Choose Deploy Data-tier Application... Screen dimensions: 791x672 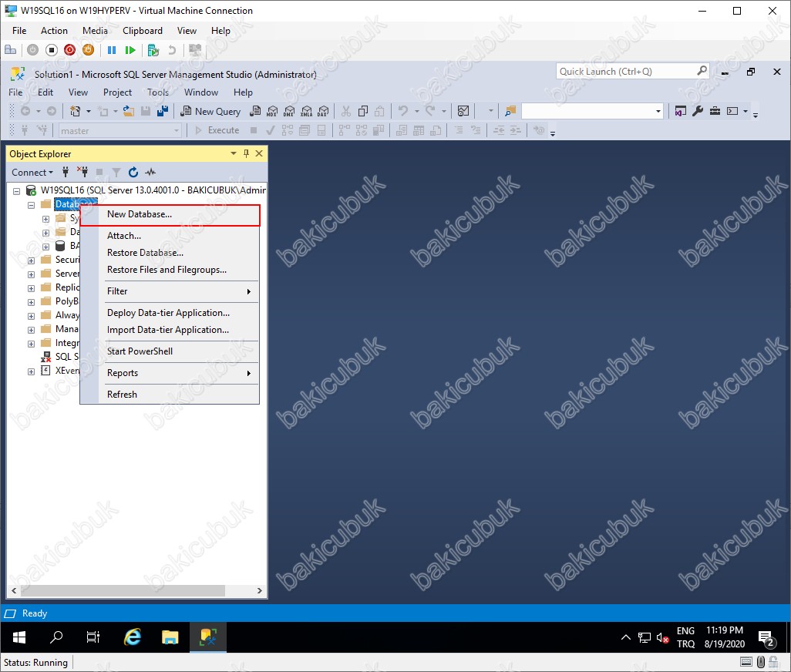pos(170,313)
